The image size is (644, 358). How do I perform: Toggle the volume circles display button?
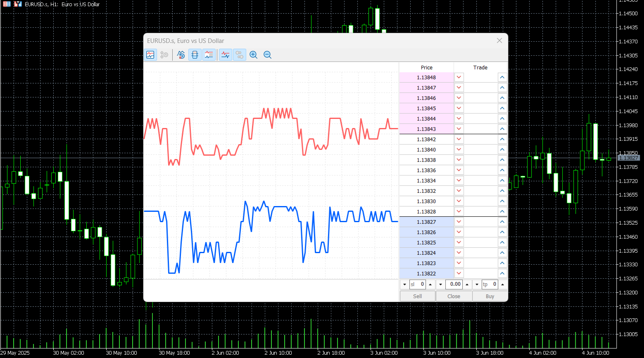240,55
